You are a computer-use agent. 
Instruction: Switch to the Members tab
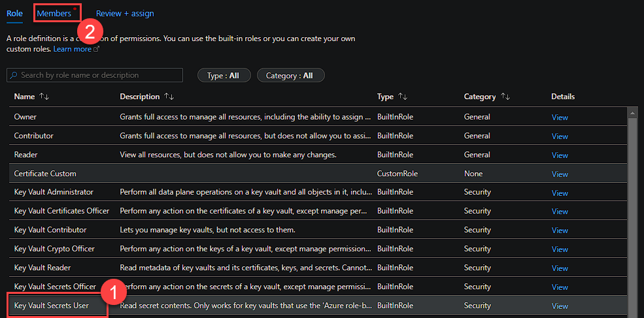(54, 13)
